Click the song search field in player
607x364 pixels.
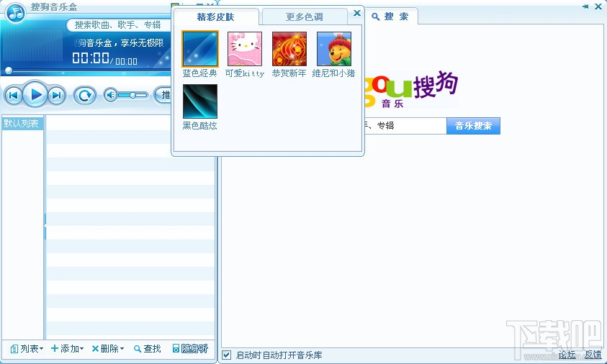click(x=119, y=25)
